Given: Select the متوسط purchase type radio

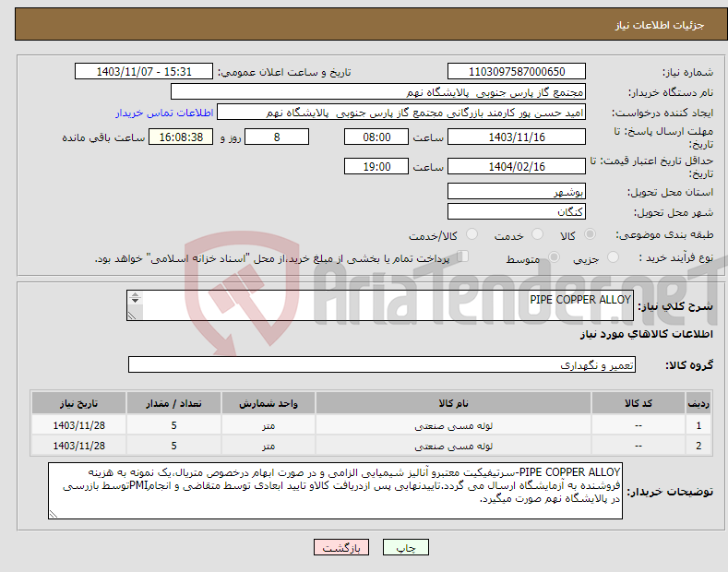Looking at the screenshot, I should 554,257.
